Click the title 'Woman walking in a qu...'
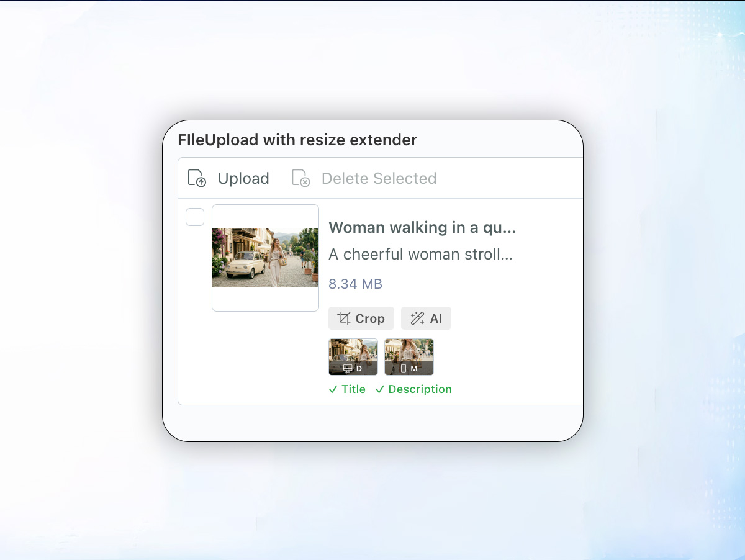The width and height of the screenshot is (745, 560). coord(422,228)
